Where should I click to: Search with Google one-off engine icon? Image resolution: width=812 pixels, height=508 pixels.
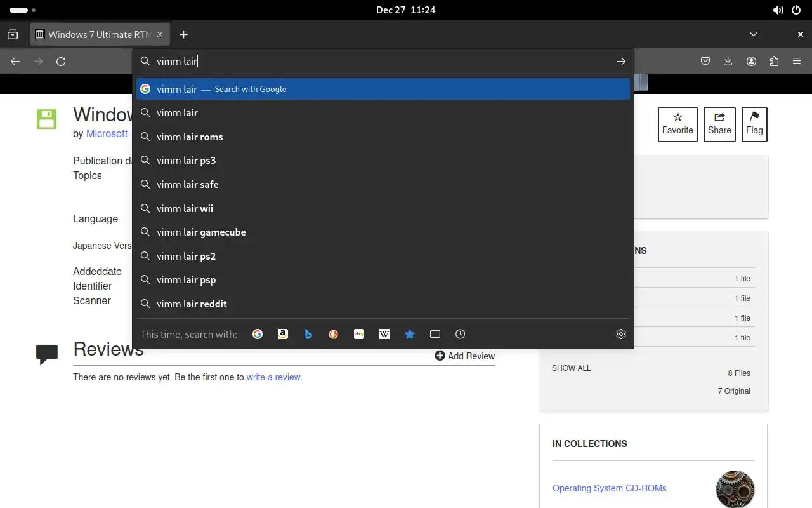[258, 334]
